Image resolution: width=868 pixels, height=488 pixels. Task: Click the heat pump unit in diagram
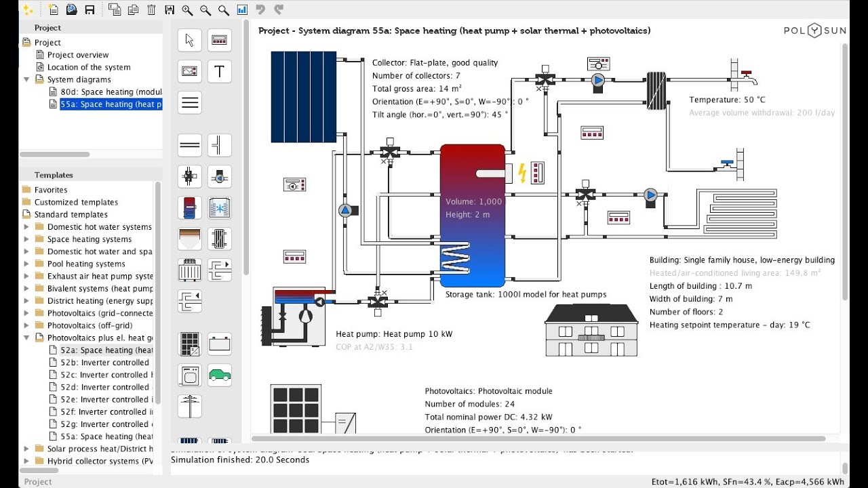[x=295, y=317]
